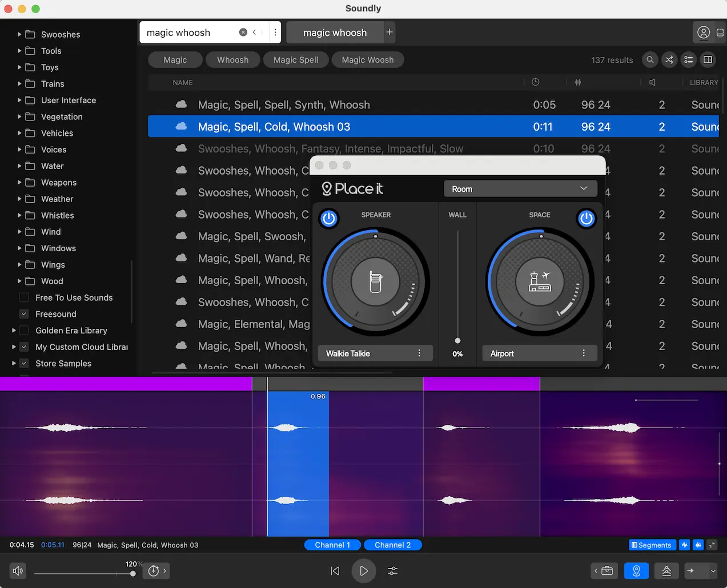Enable shuffle results icon

(x=669, y=59)
